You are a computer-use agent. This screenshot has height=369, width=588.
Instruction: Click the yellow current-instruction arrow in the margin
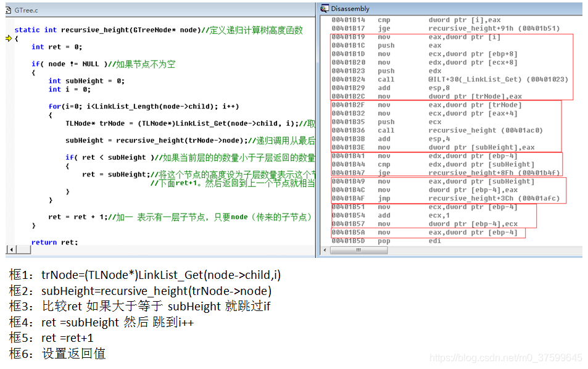(x=9, y=38)
